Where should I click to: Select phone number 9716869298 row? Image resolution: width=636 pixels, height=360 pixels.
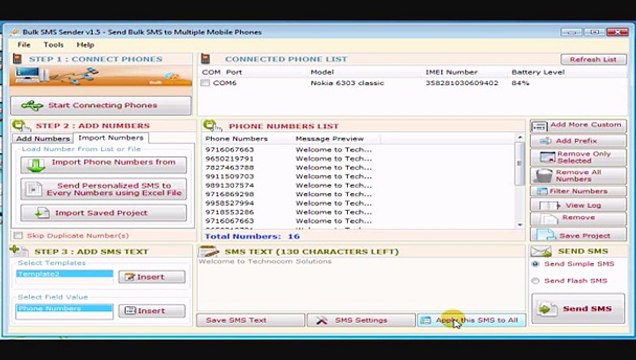coord(359,194)
